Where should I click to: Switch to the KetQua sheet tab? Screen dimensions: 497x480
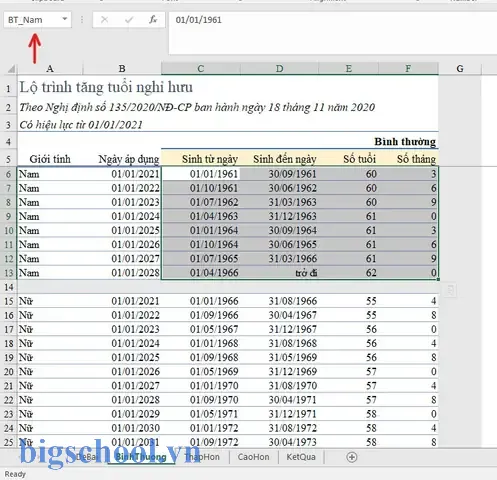tap(301, 457)
